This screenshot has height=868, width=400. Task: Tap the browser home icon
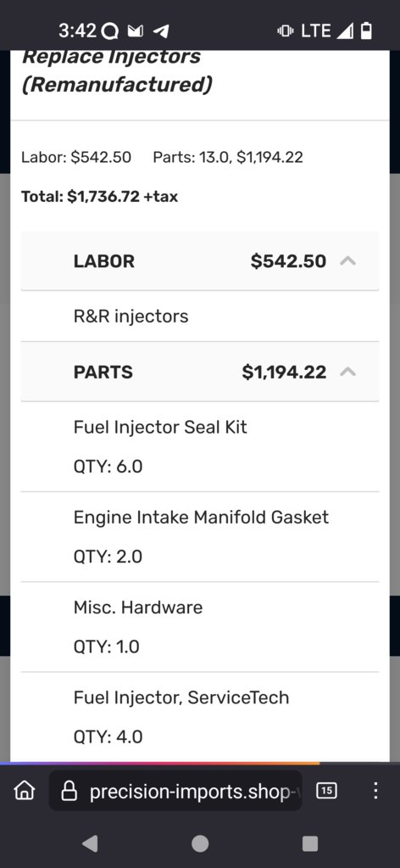24,791
